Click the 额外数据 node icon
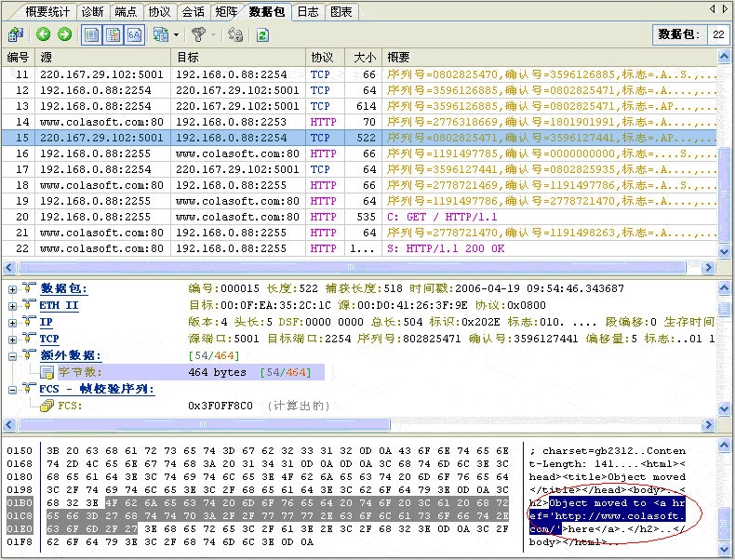This screenshot has height=560, width=735. [29, 354]
